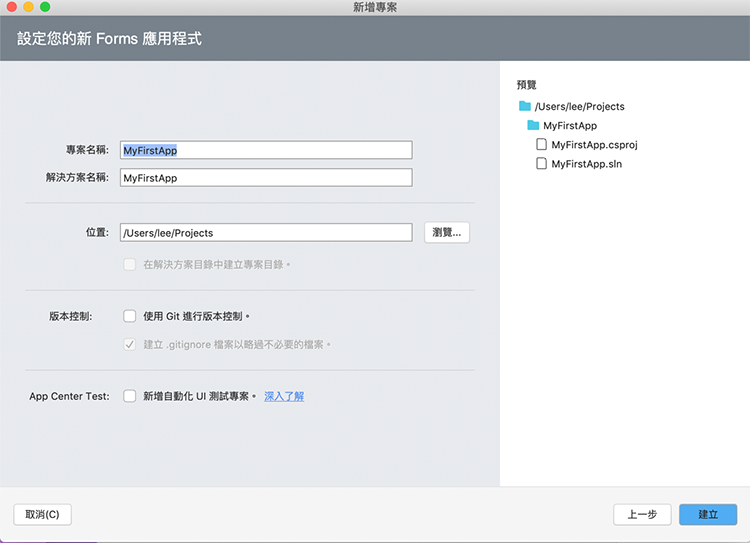Click the 預覽 heading text
Viewport: 750px width, 543px height.
527,85
